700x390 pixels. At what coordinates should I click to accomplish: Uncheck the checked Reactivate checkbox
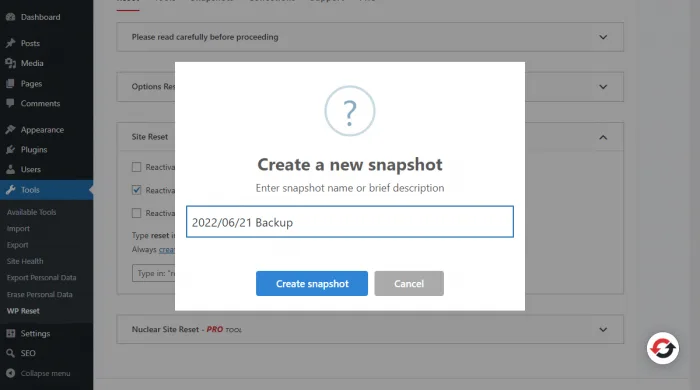coord(137,190)
